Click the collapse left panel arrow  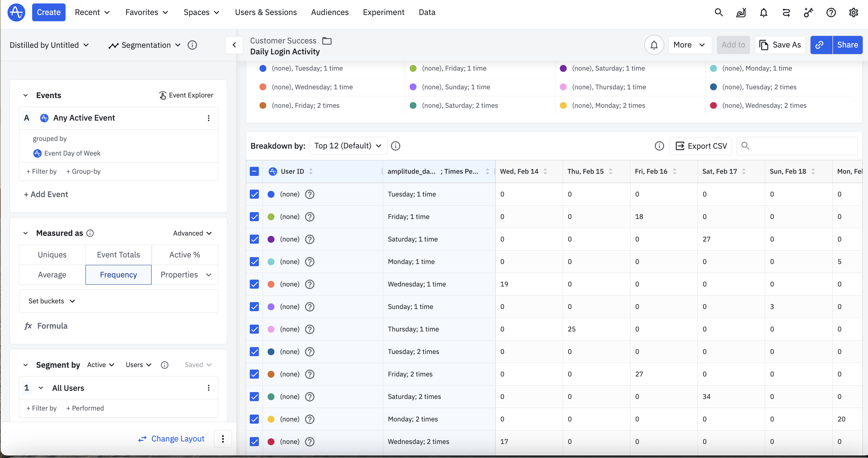[234, 45]
